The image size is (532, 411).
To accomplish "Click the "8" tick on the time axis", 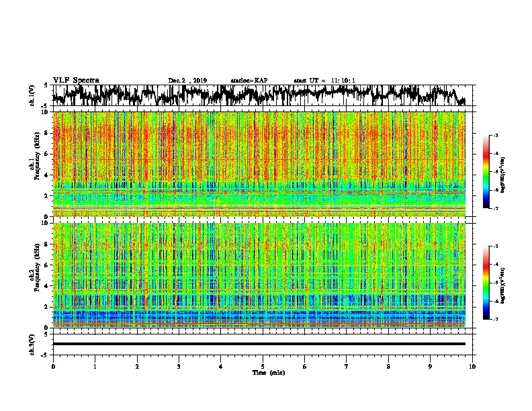I will tap(388, 367).
